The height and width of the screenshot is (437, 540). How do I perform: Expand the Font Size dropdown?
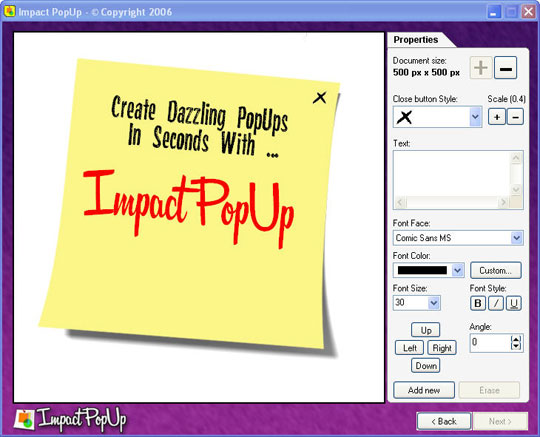point(434,303)
